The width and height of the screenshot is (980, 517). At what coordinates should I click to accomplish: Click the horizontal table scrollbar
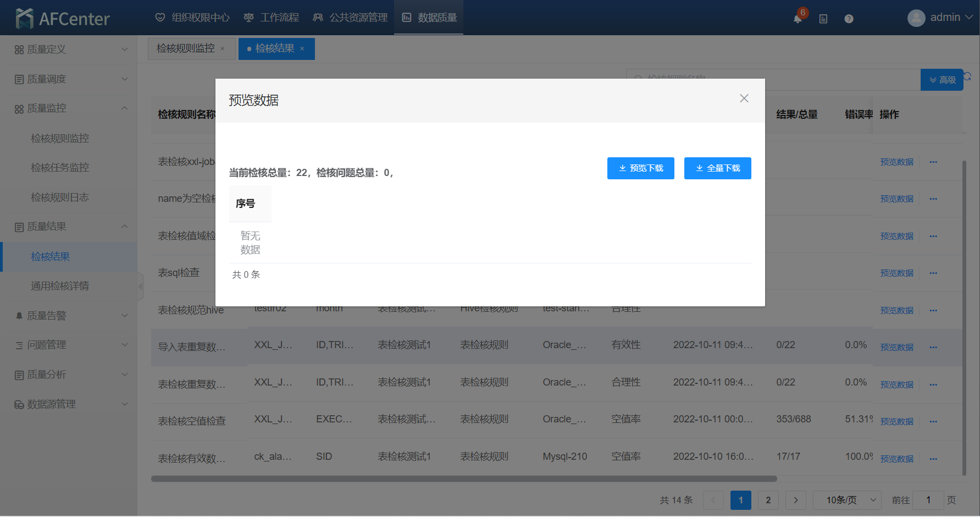pyautogui.click(x=463, y=479)
